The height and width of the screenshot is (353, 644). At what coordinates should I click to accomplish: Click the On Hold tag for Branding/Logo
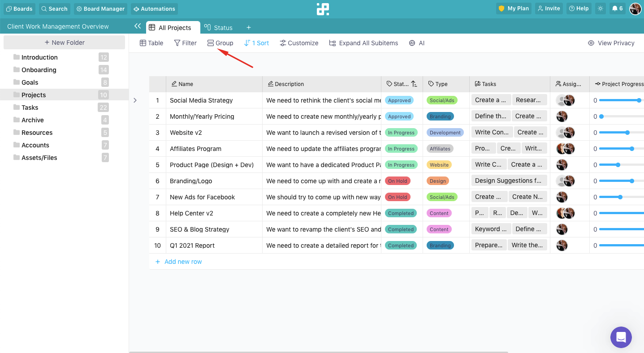398,181
